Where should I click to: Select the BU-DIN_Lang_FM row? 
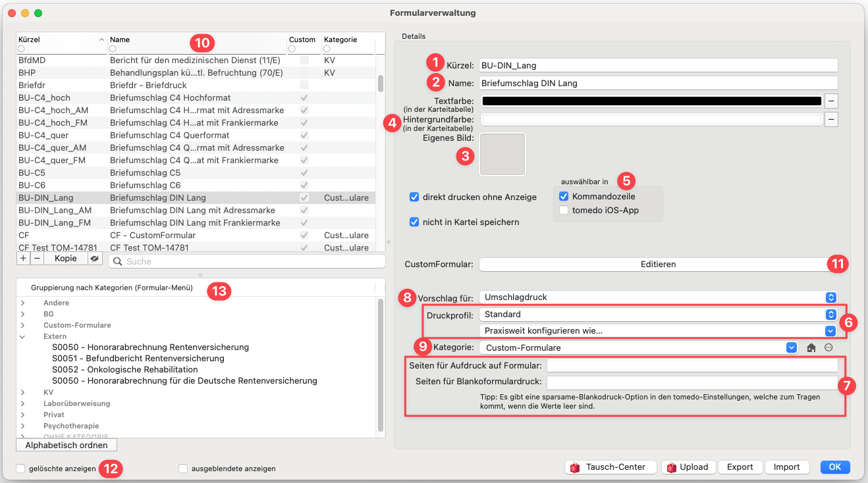(196, 222)
